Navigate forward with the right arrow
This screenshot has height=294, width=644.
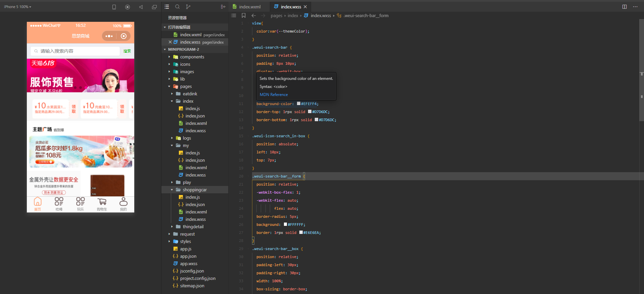tap(263, 16)
